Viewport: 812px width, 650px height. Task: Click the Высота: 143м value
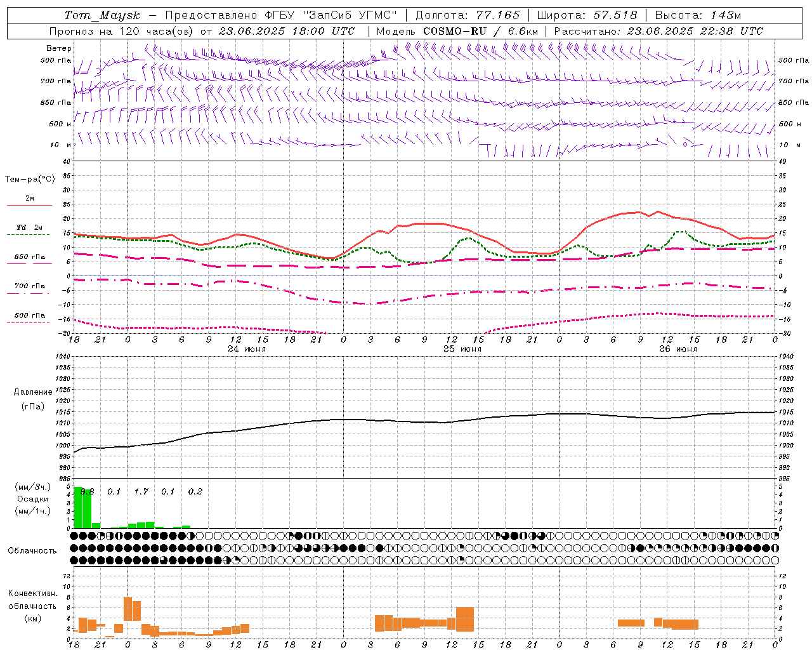click(698, 16)
